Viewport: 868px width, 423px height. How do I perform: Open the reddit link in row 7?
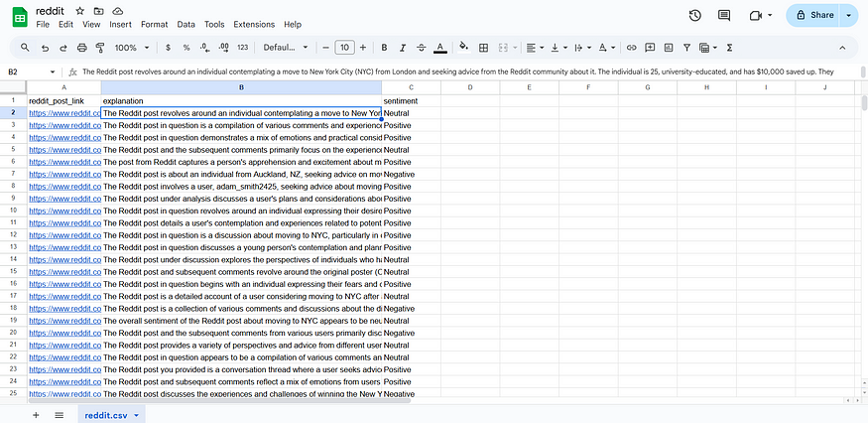coord(64,175)
